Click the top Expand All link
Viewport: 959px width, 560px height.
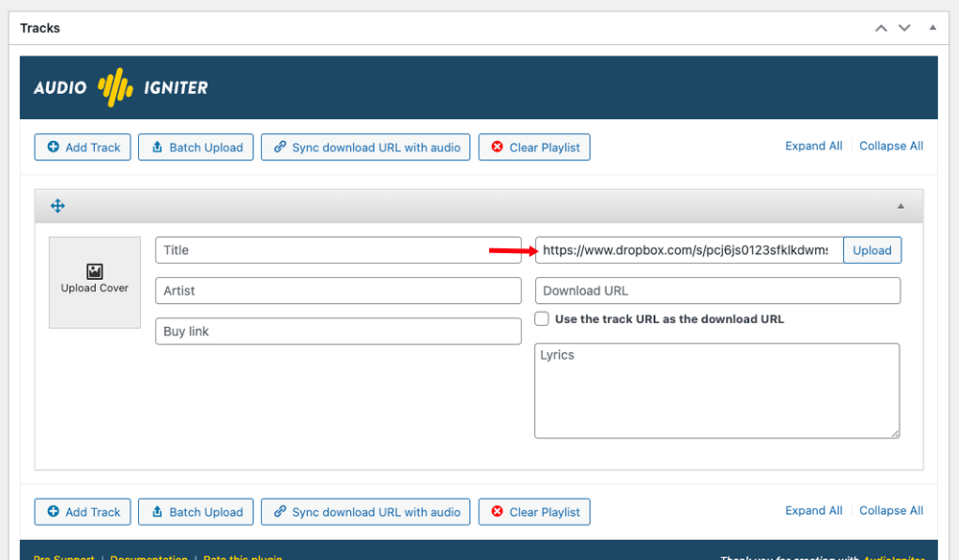click(813, 146)
